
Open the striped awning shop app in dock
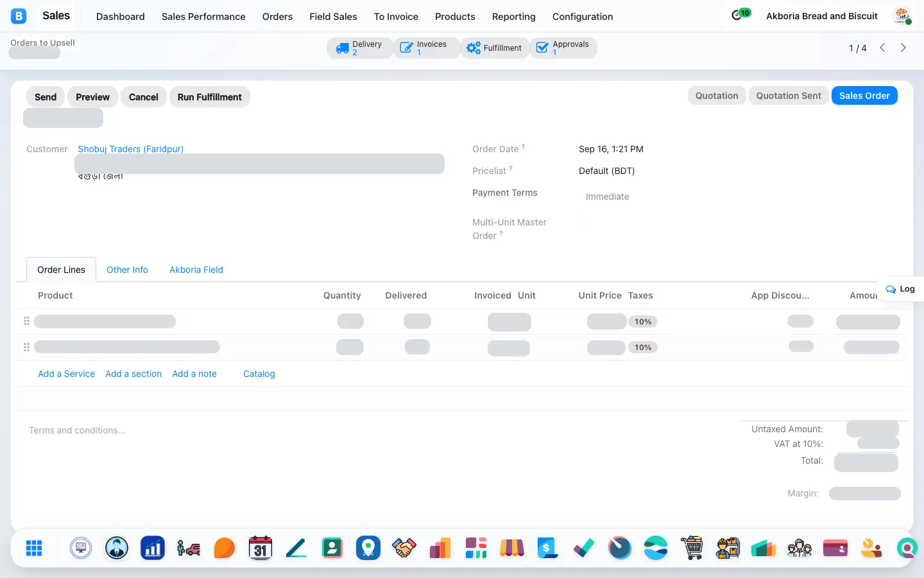click(512, 548)
